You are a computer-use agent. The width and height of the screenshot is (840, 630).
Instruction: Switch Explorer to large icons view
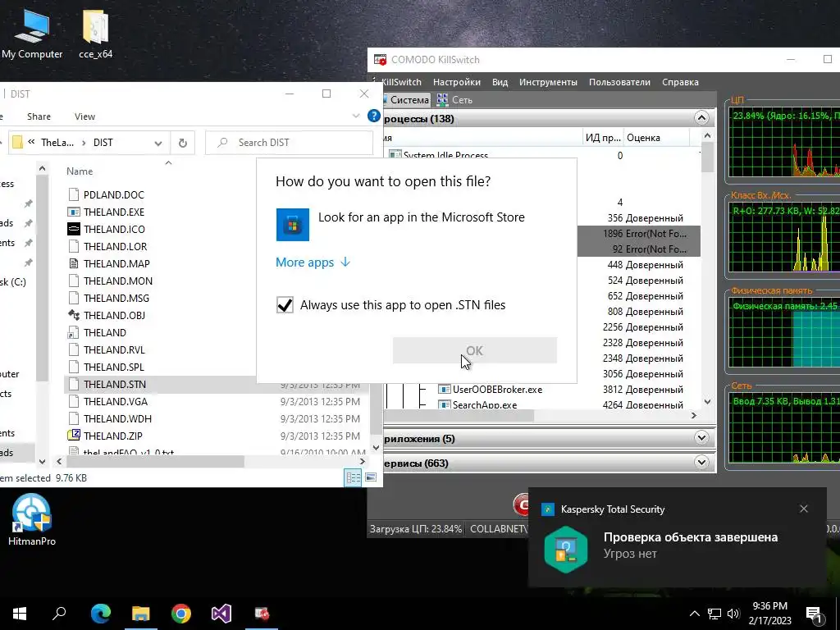(371, 477)
